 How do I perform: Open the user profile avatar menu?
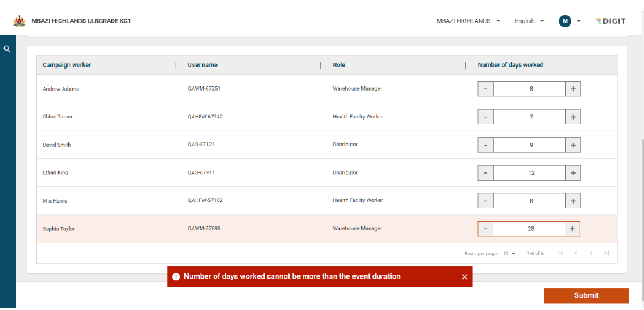coord(565,21)
